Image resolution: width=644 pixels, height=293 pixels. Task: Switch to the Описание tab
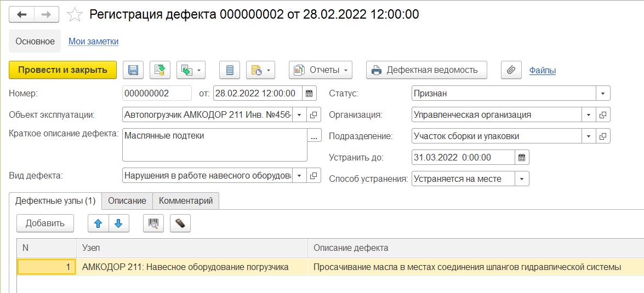click(127, 201)
